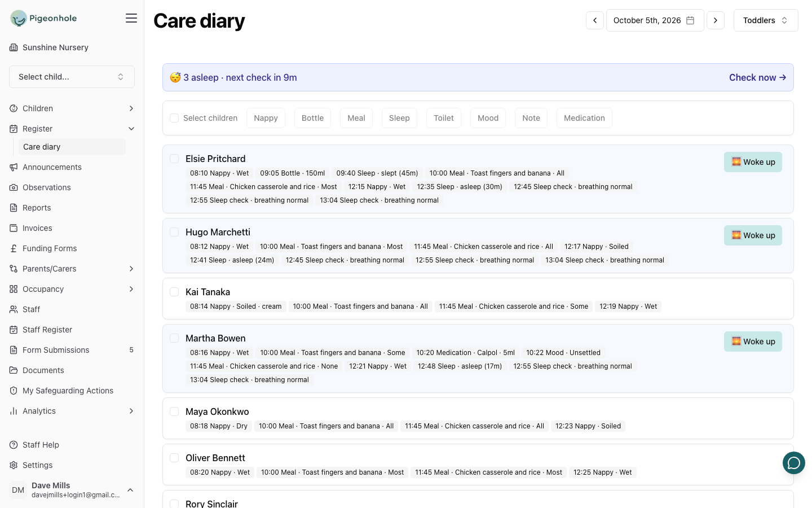Tick the checkbox for Kai Tanaka
Viewport: 812px width, 508px height.
tap(174, 292)
